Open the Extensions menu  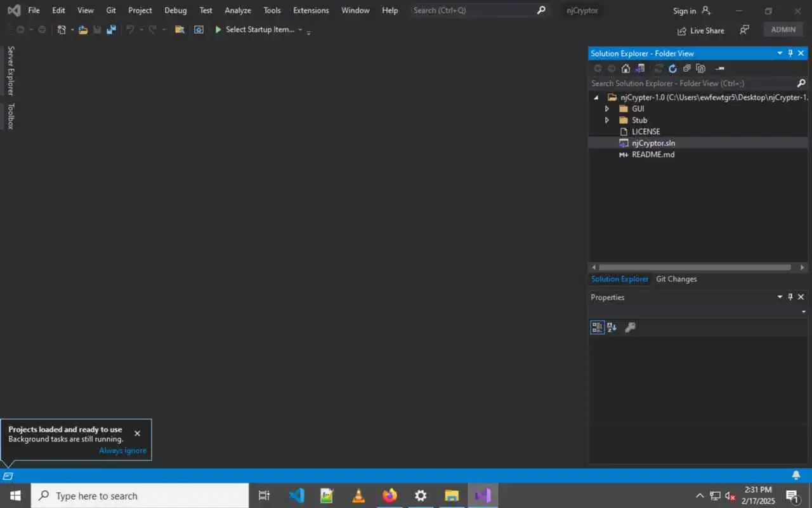(x=311, y=10)
